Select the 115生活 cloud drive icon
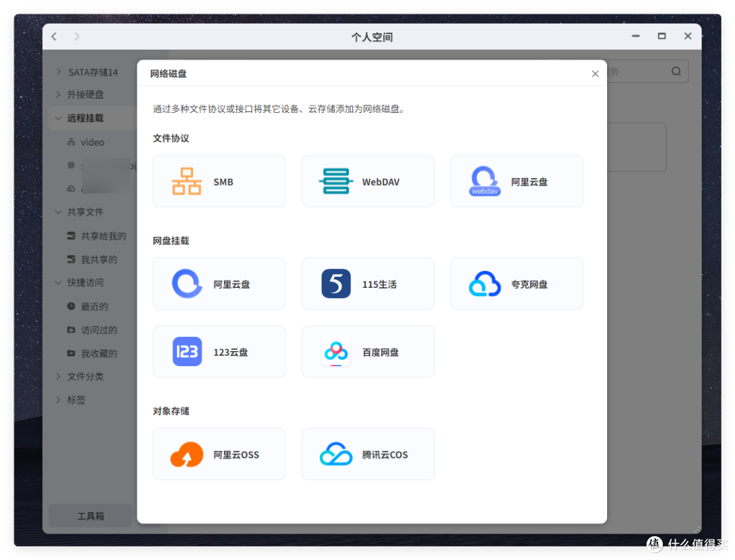 click(336, 284)
